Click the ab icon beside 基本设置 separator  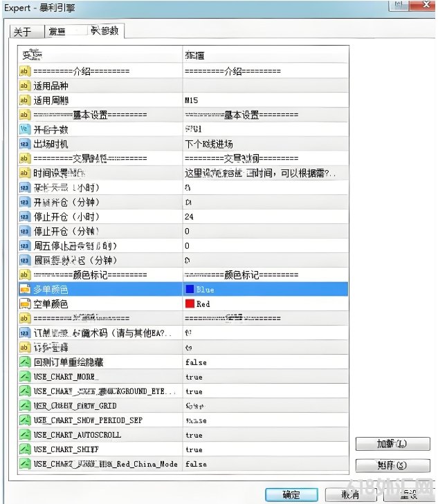24,115
